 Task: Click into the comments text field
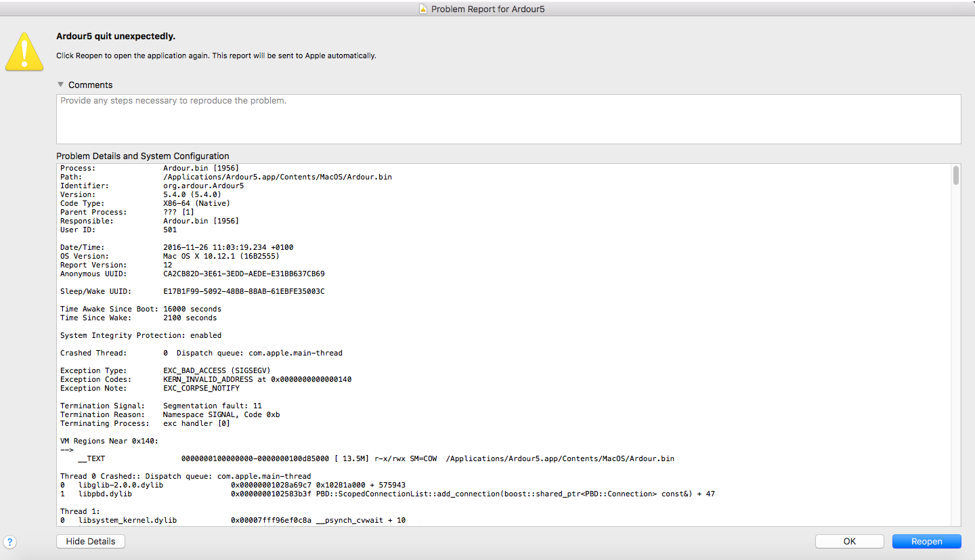point(508,119)
